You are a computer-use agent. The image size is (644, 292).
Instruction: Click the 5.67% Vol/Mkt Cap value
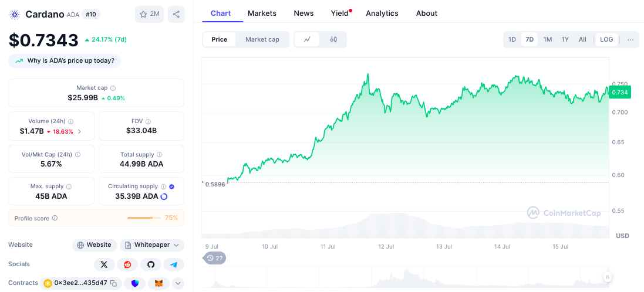pos(51,164)
